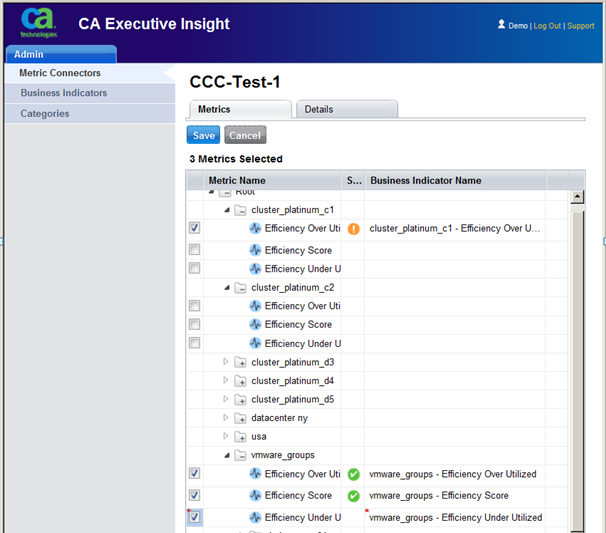Open the Admin tab

point(61,54)
